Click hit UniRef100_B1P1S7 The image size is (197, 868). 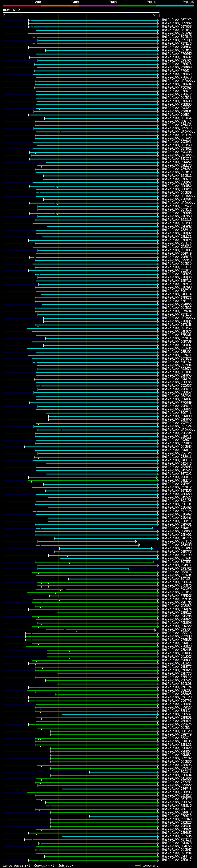176,362
